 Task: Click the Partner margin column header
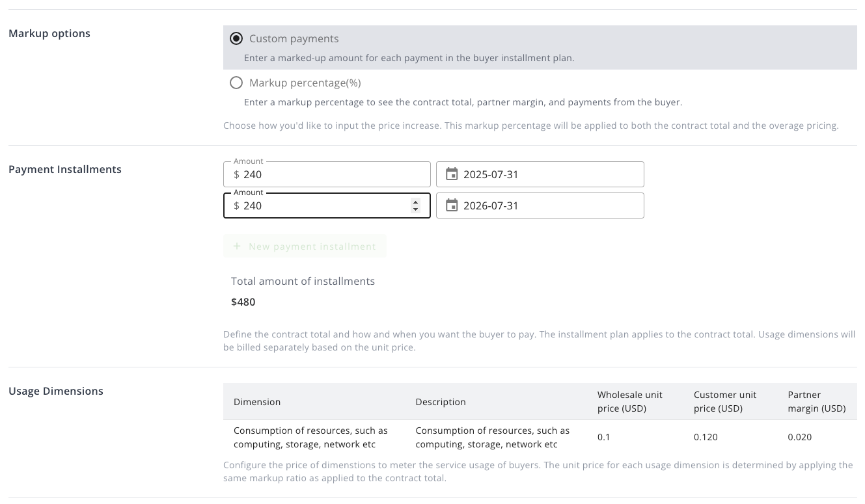816,402
